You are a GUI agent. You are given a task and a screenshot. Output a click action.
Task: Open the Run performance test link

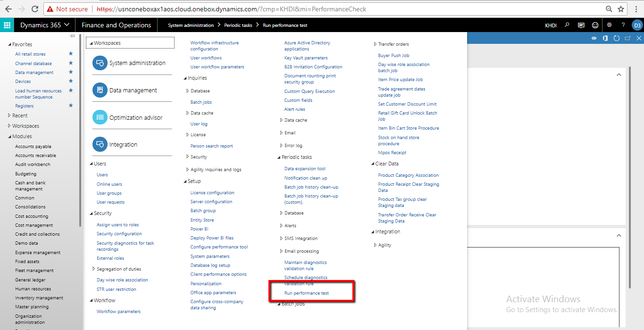(307, 293)
